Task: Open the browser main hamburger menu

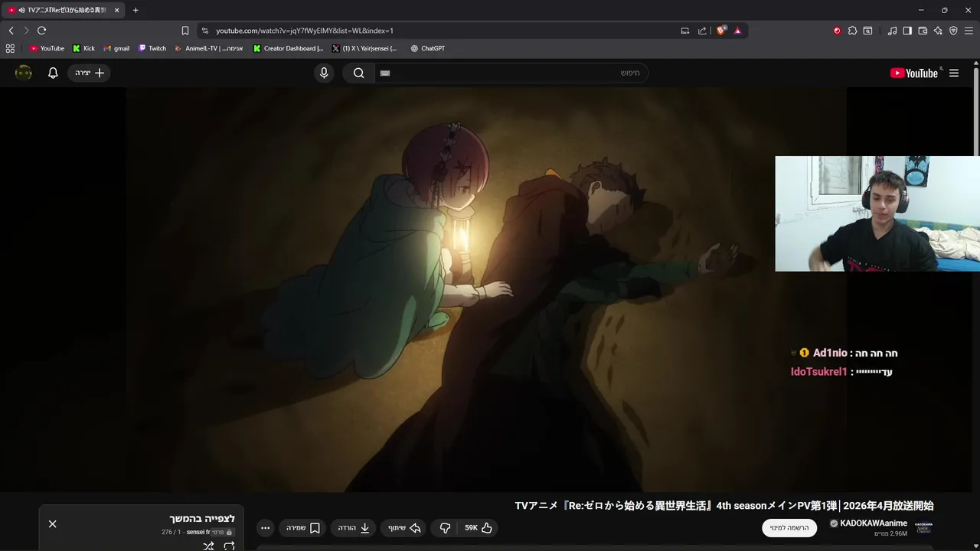Action: (x=969, y=31)
